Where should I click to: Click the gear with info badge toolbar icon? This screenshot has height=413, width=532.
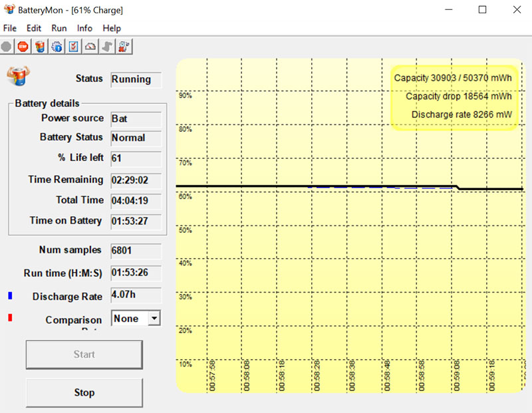point(57,47)
